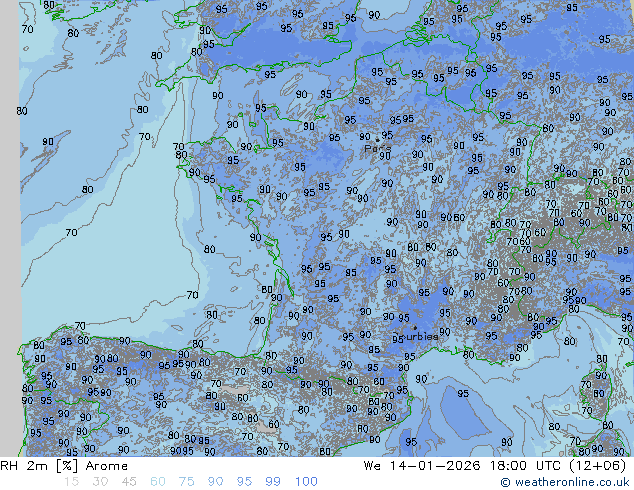Click the 100 legend value below the map
The width and height of the screenshot is (634, 490).
(x=306, y=482)
